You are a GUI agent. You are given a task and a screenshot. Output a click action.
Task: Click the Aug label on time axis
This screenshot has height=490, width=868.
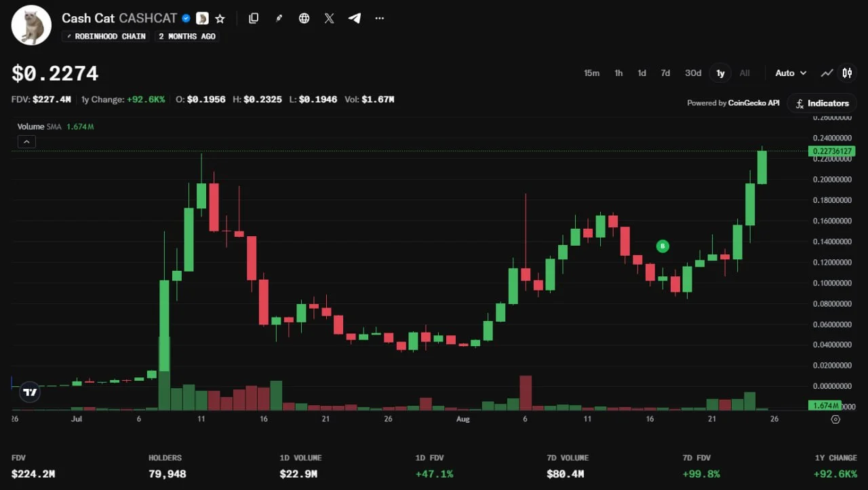pos(463,419)
